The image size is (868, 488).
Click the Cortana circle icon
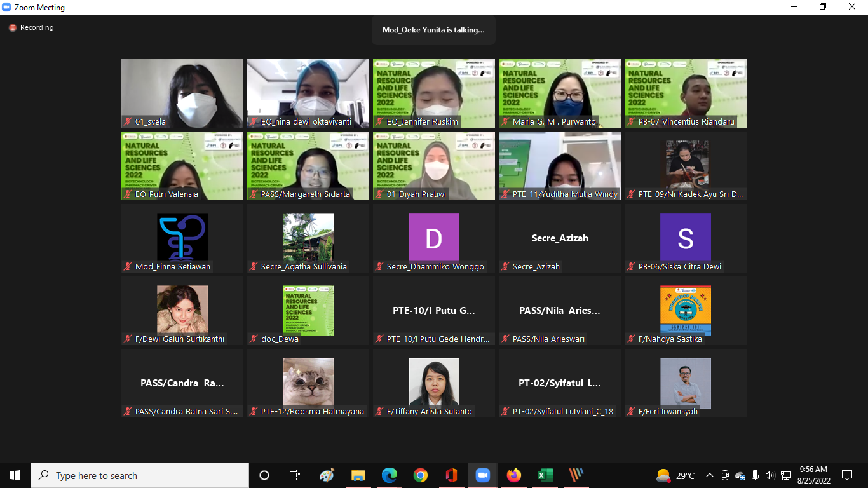(x=264, y=475)
